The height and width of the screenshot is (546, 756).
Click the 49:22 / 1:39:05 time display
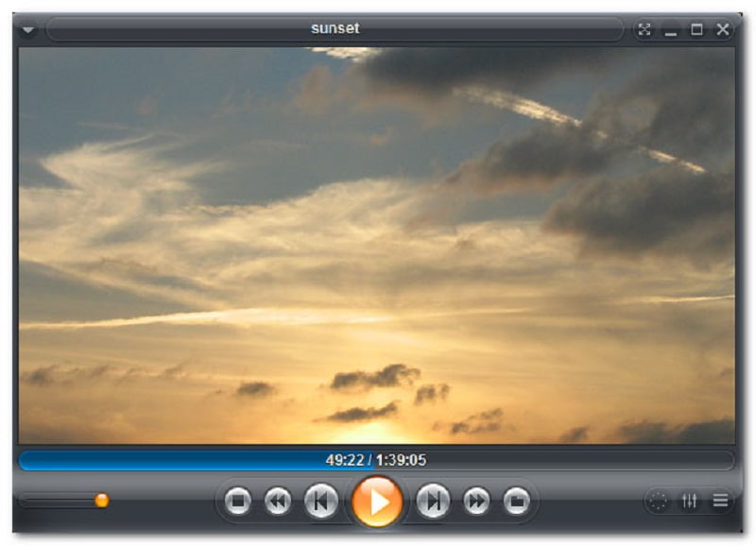click(x=376, y=460)
